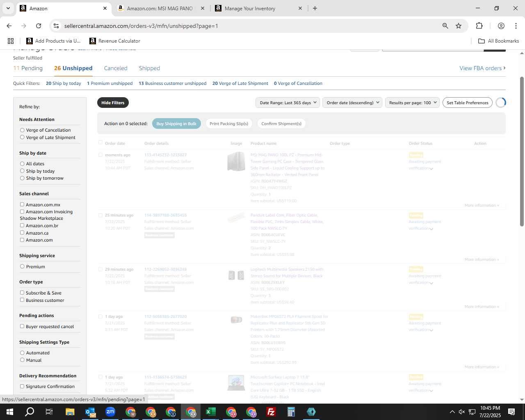Open All Bookmarks folder
This screenshot has width=525, height=420.
pyautogui.click(x=499, y=41)
